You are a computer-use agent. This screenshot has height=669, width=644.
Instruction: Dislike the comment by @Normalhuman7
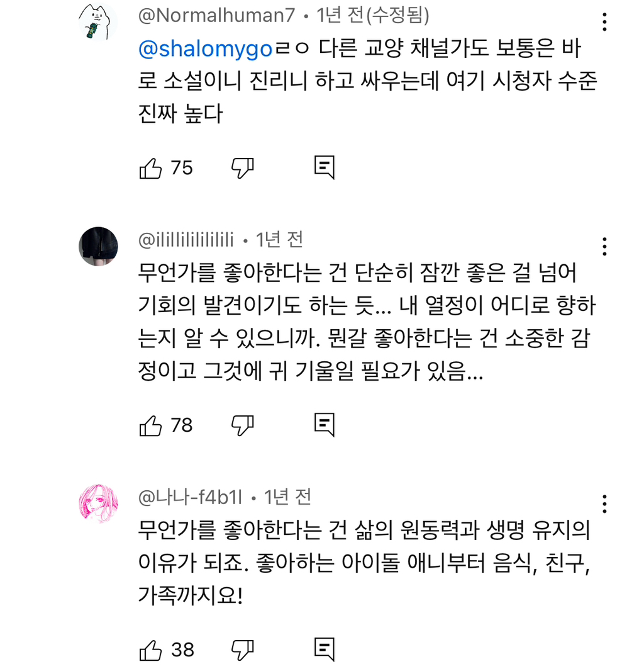(x=243, y=167)
